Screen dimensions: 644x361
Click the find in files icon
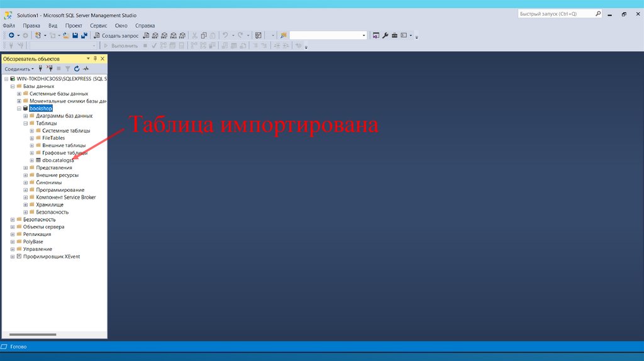click(x=284, y=35)
